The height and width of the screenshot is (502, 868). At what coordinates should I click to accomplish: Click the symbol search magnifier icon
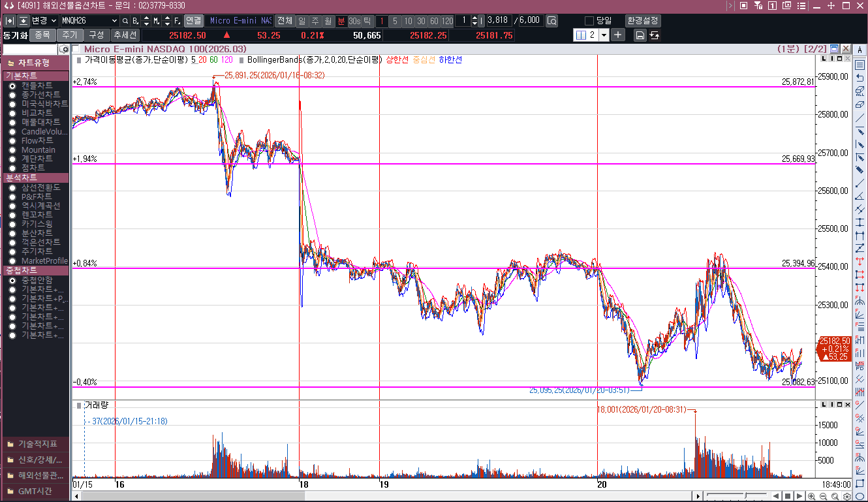pos(125,21)
